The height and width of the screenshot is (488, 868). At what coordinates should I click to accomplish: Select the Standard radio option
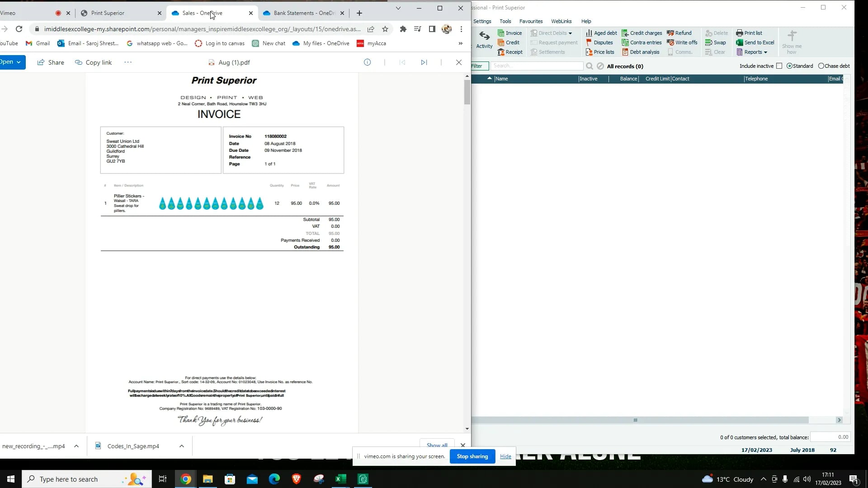tap(789, 66)
